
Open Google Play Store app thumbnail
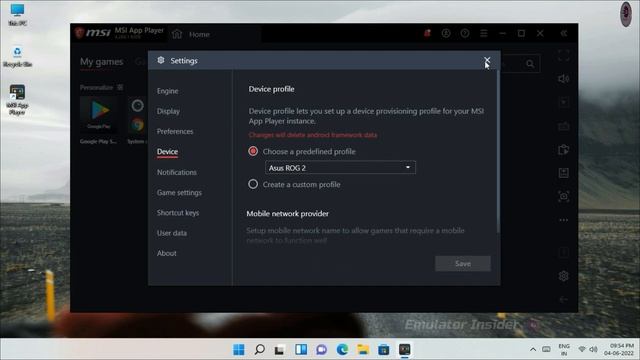[99, 115]
